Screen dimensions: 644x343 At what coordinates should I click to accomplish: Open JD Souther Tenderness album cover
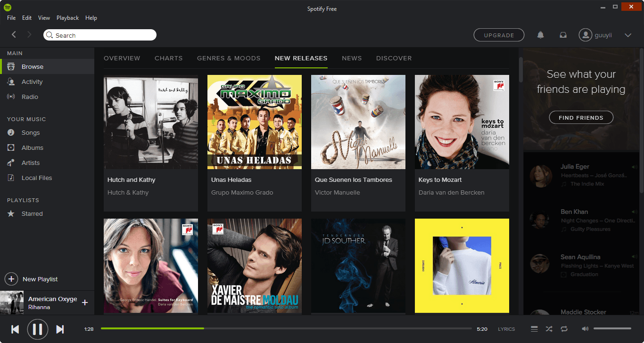tap(358, 266)
